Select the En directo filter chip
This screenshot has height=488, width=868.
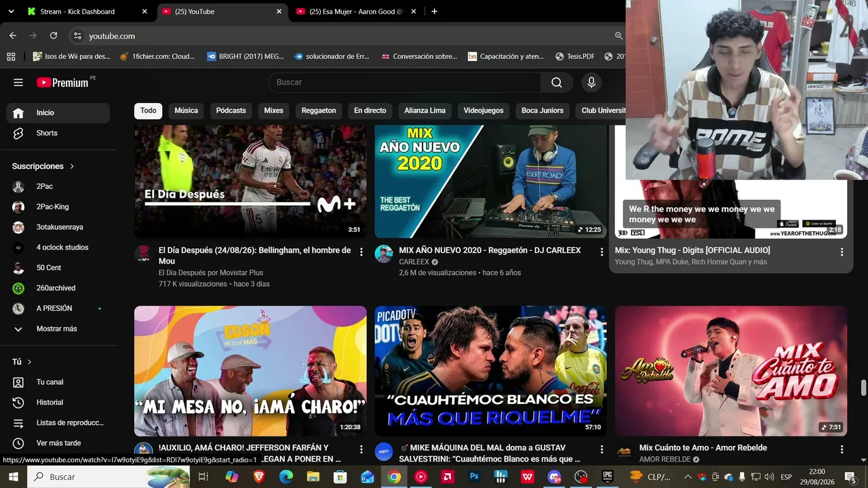(370, 110)
